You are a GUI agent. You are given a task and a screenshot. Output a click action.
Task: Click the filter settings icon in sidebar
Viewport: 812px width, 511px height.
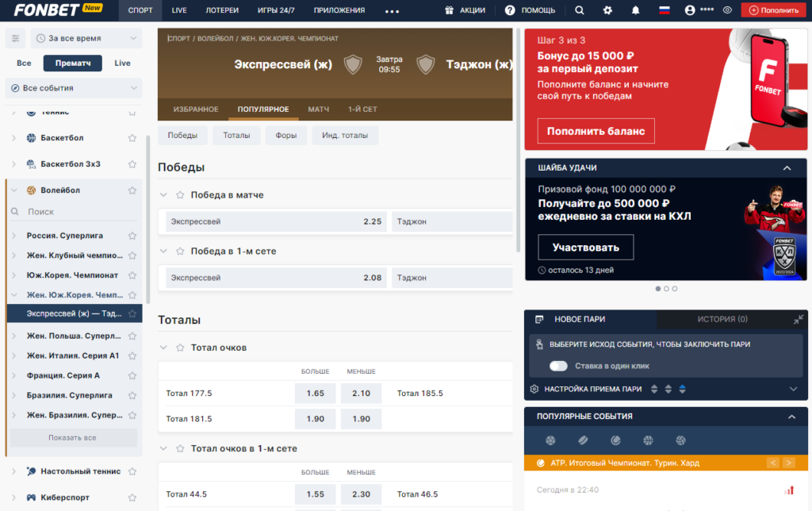coord(16,38)
